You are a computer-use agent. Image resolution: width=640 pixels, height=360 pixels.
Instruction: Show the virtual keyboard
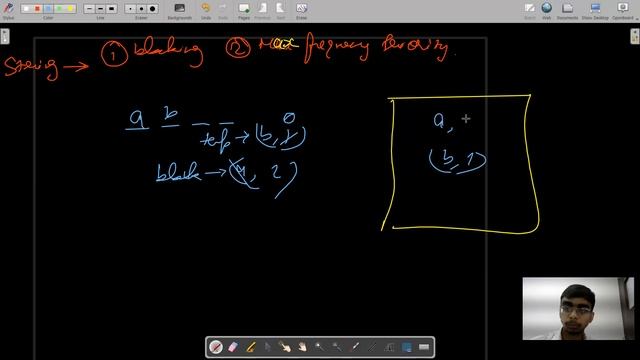tap(424, 347)
